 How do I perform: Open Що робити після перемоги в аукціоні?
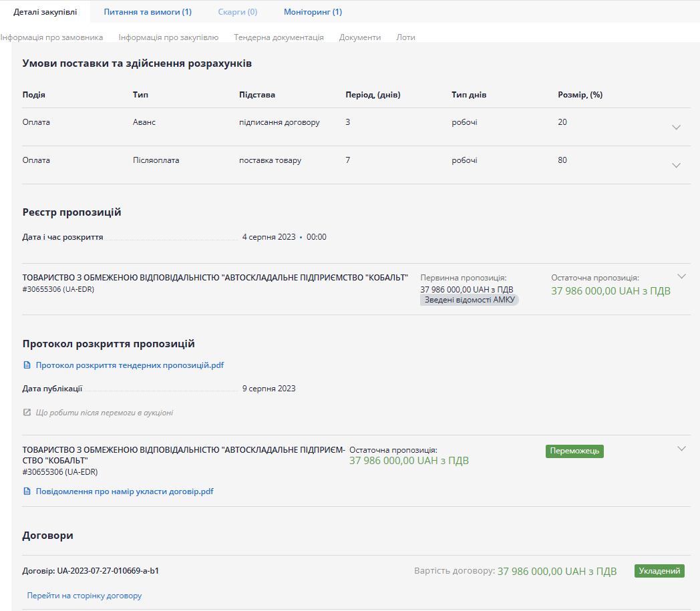tap(104, 413)
